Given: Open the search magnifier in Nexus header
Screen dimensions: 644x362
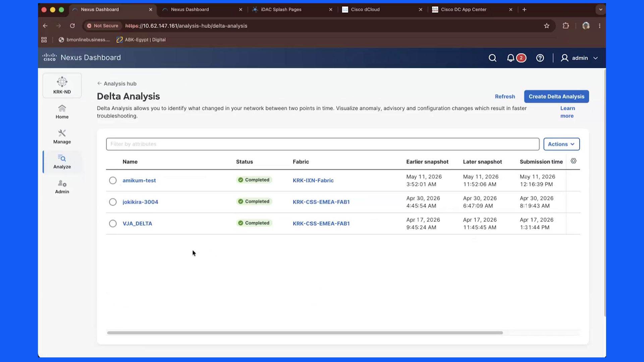Looking at the screenshot, I should [492, 58].
